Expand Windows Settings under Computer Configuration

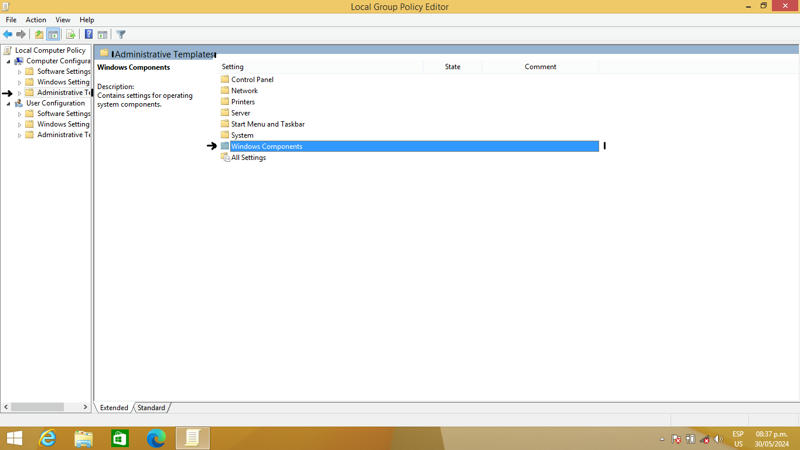pos(19,83)
